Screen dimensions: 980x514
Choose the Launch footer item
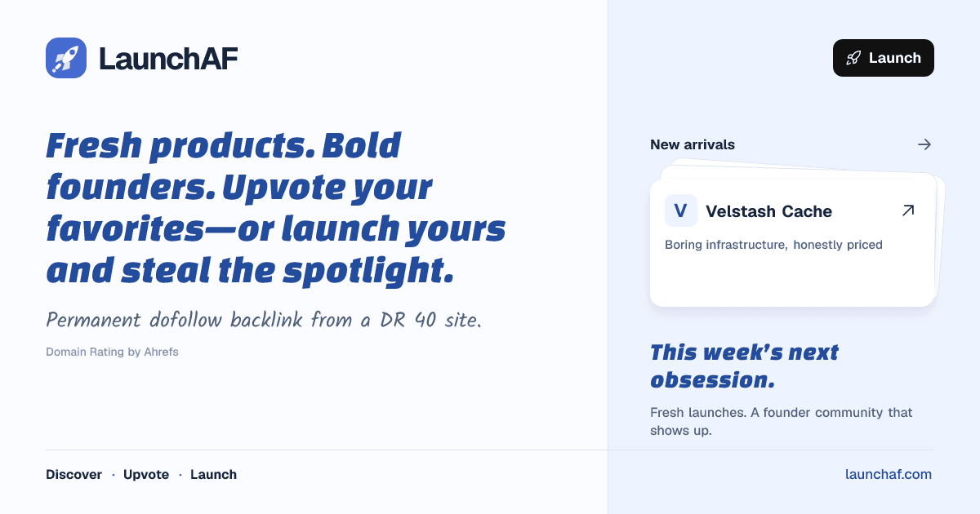pos(213,475)
